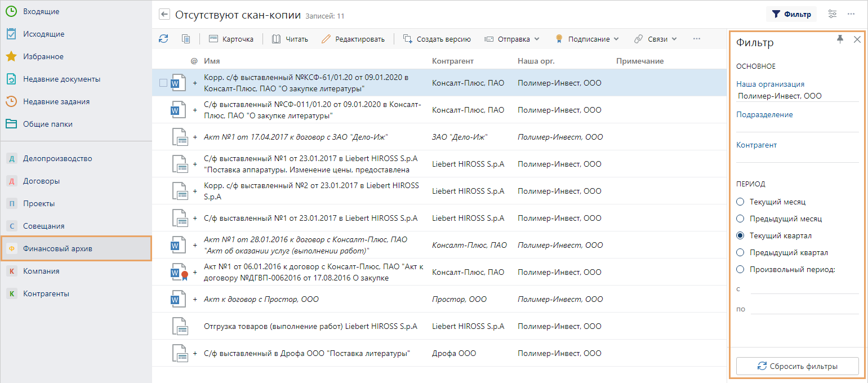
Task: Select the 'Текущий месяц' period option
Action: coord(740,202)
